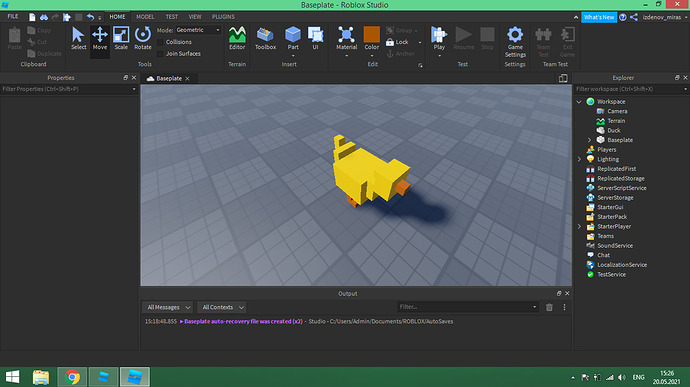Select the Select tool
This screenshot has width=690, height=387.
point(78,38)
